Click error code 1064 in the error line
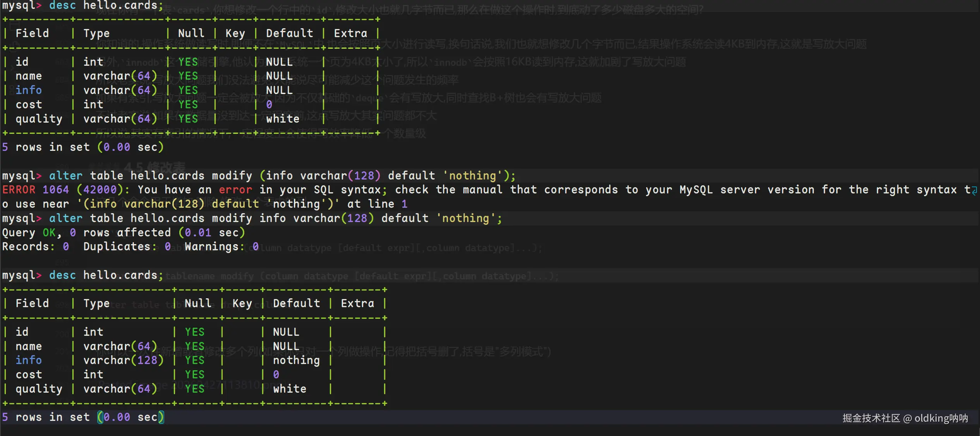Viewport: 980px width, 436px height. 56,190
